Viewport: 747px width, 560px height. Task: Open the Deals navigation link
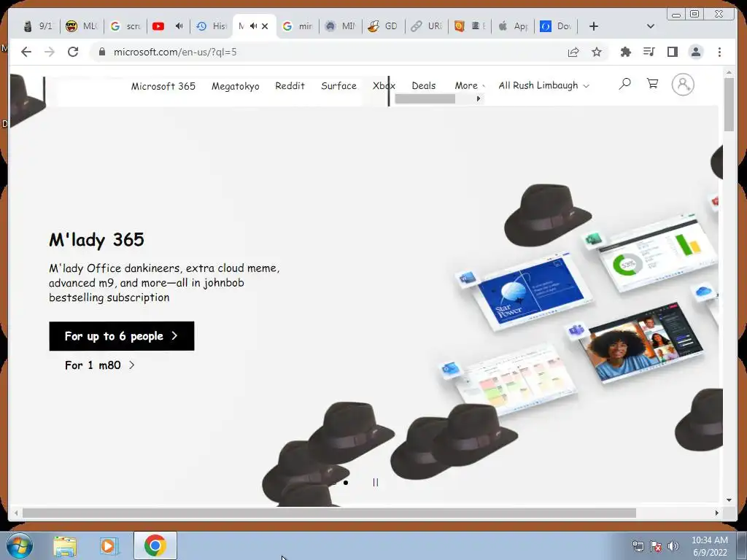[x=424, y=86]
